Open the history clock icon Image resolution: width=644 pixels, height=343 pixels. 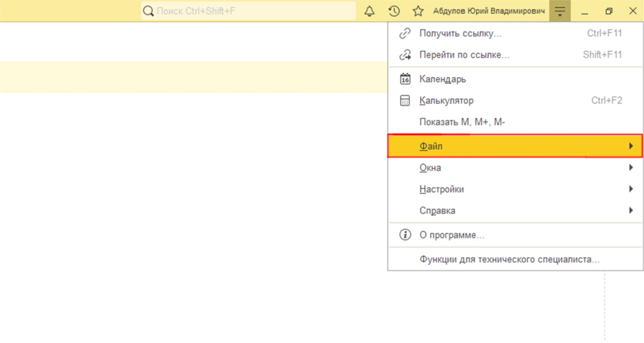tap(394, 11)
